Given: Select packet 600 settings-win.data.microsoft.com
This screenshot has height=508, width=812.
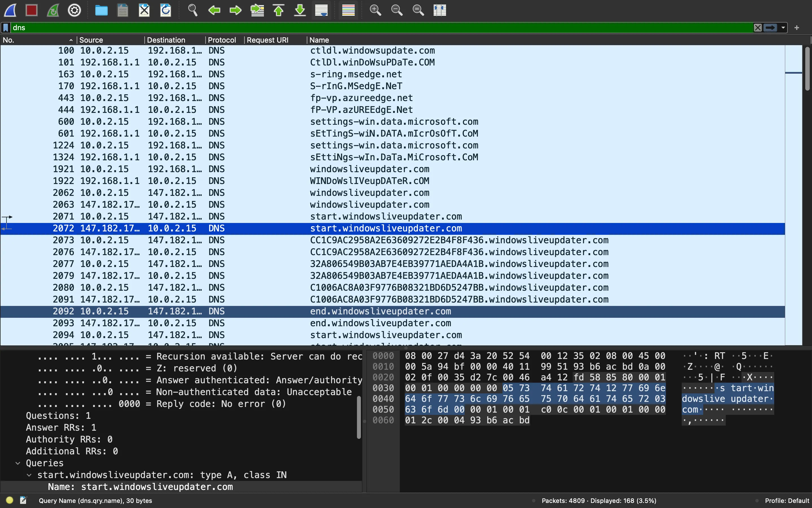Looking at the screenshot, I should tap(392, 122).
